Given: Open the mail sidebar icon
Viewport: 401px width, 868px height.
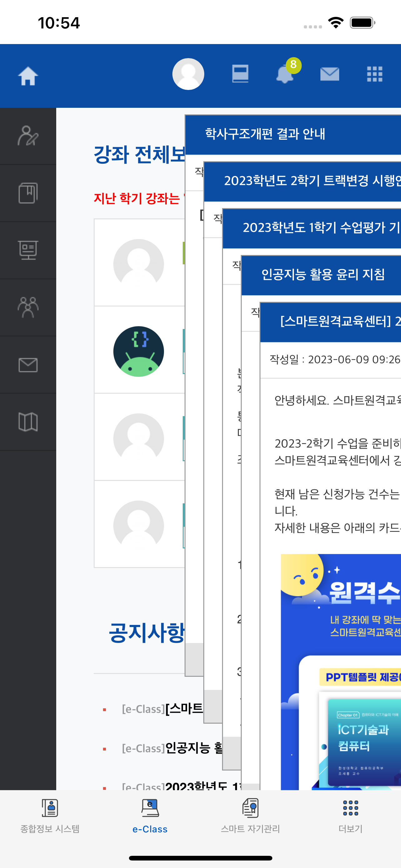Looking at the screenshot, I should pyautogui.click(x=28, y=365).
